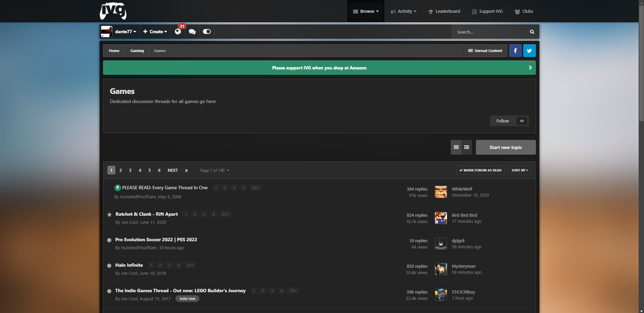Expand the Create dropdown

tap(155, 32)
